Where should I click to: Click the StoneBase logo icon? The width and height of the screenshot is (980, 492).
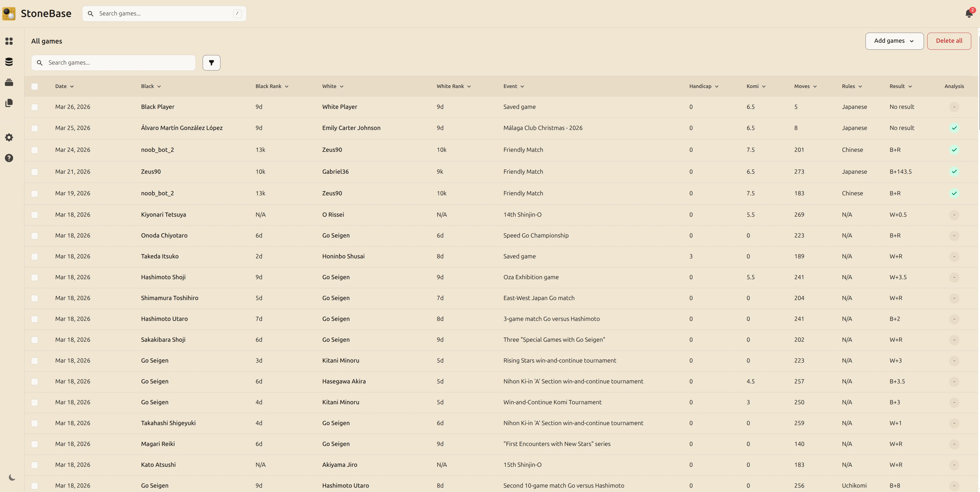[9, 13]
